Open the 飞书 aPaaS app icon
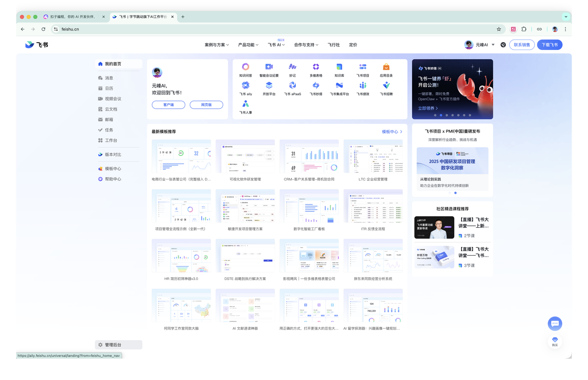Screen dimensions: 588x380 [x=293, y=85]
